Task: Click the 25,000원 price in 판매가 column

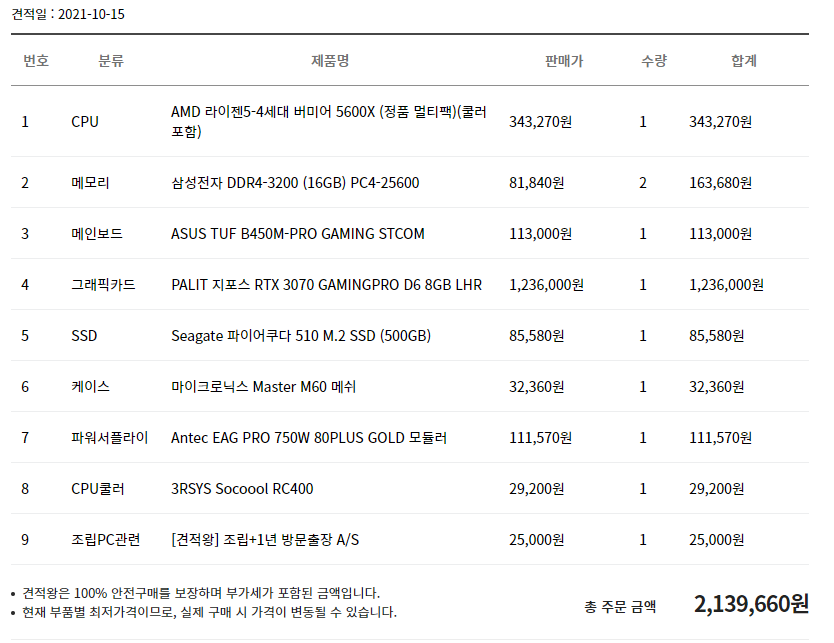Action: [x=537, y=540]
